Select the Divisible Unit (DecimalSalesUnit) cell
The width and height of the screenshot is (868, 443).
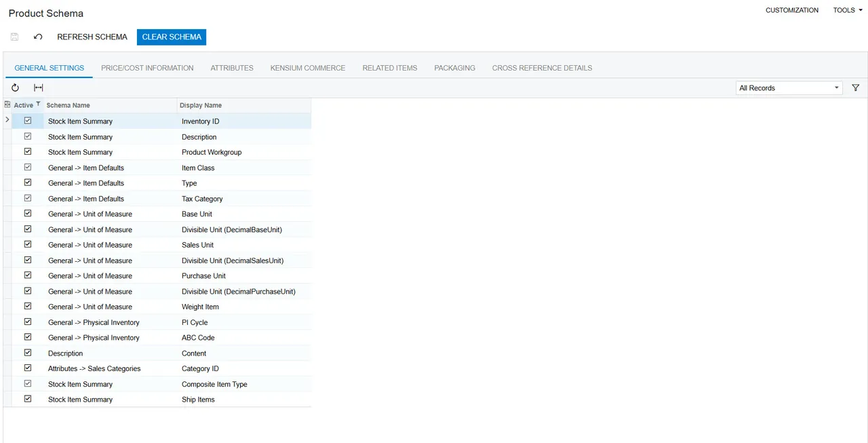tap(244, 261)
